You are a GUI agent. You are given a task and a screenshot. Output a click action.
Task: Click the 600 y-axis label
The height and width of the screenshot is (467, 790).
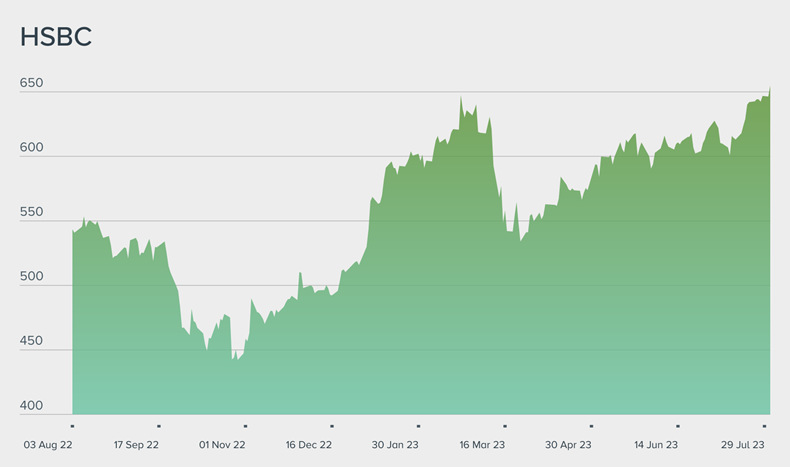pos(31,147)
